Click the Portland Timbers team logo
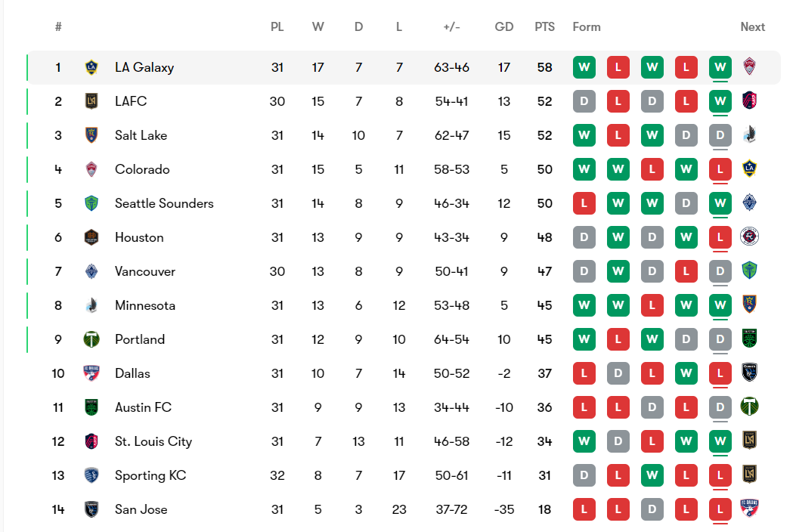This screenshot has width=796, height=532. [x=91, y=339]
